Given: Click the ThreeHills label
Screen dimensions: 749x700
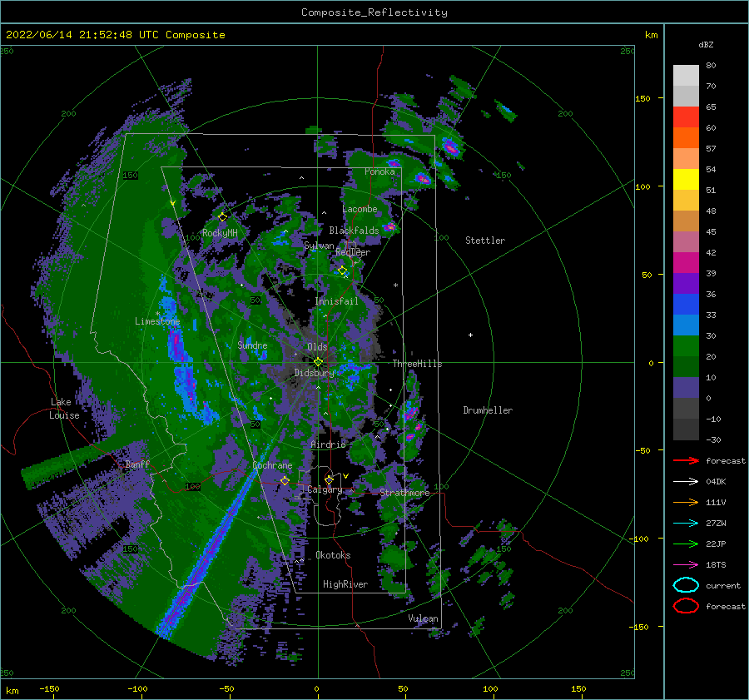Looking at the screenshot, I should [418, 364].
